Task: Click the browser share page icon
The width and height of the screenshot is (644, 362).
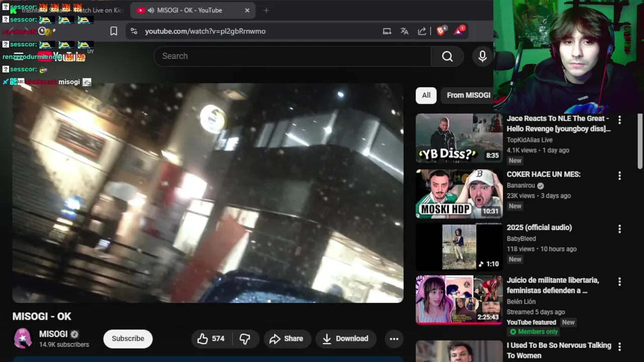Action: pyautogui.click(x=422, y=31)
